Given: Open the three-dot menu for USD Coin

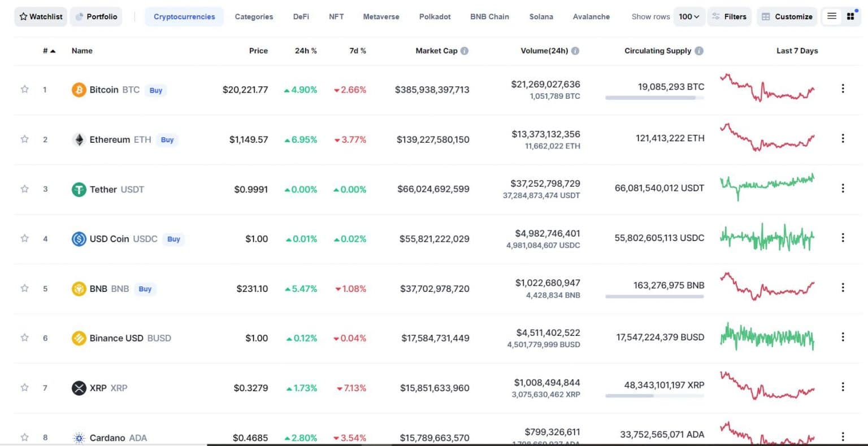Looking at the screenshot, I should tap(843, 238).
